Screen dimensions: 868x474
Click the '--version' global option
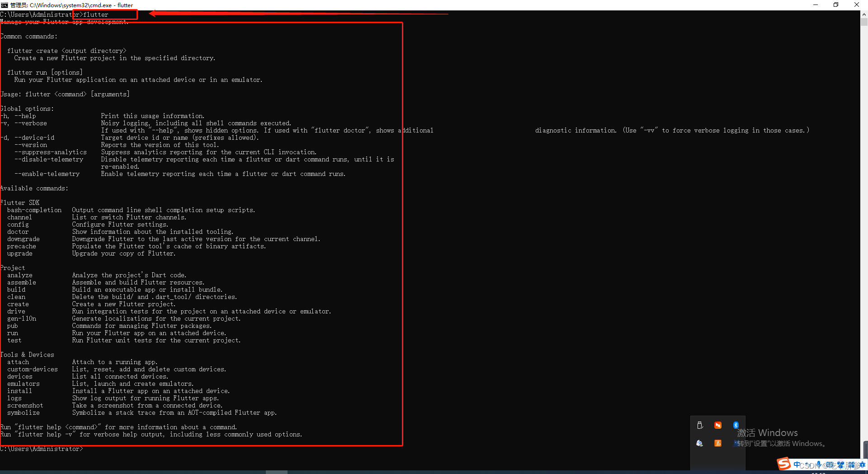31,145
